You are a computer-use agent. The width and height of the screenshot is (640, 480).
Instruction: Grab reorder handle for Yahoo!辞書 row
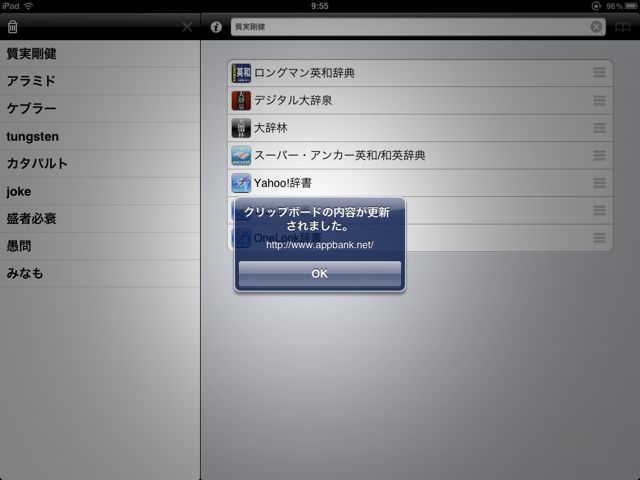coord(599,183)
